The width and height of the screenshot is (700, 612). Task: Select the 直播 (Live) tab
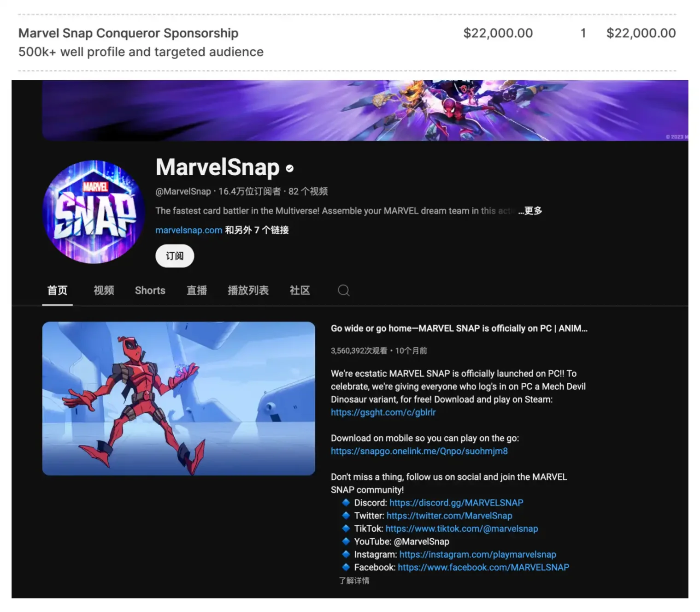197,291
